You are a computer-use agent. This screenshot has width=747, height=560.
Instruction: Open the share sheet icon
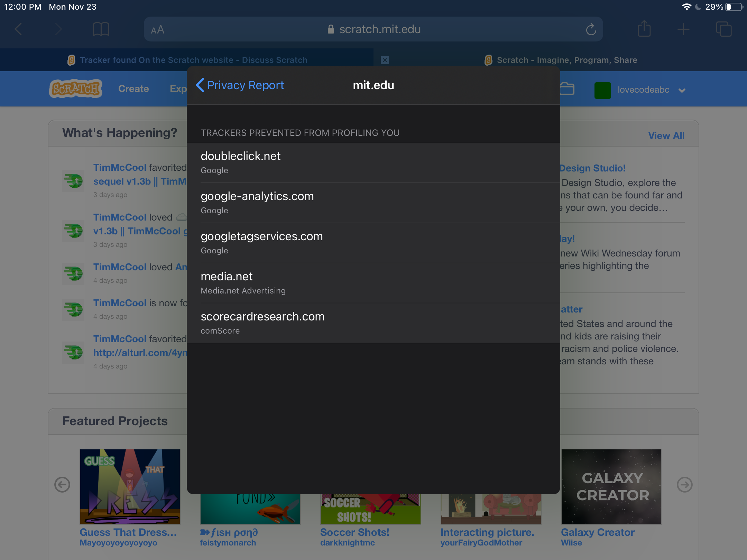pos(644,29)
